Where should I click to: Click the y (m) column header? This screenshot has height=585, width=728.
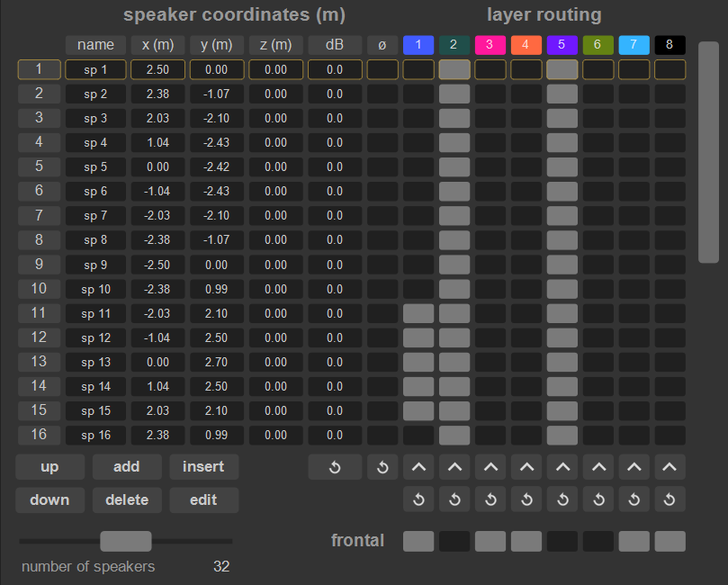point(217,45)
